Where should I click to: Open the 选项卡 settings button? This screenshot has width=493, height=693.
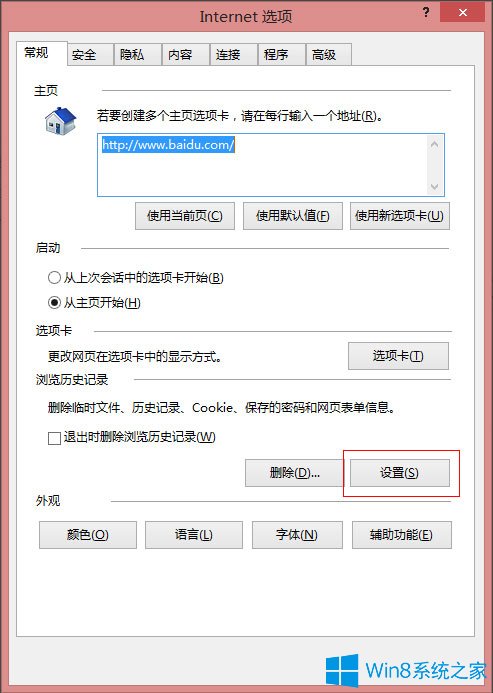(398, 356)
